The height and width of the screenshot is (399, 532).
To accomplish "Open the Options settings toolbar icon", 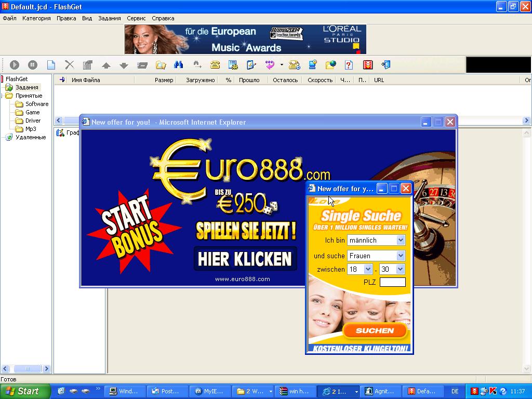I will (233, 64).
